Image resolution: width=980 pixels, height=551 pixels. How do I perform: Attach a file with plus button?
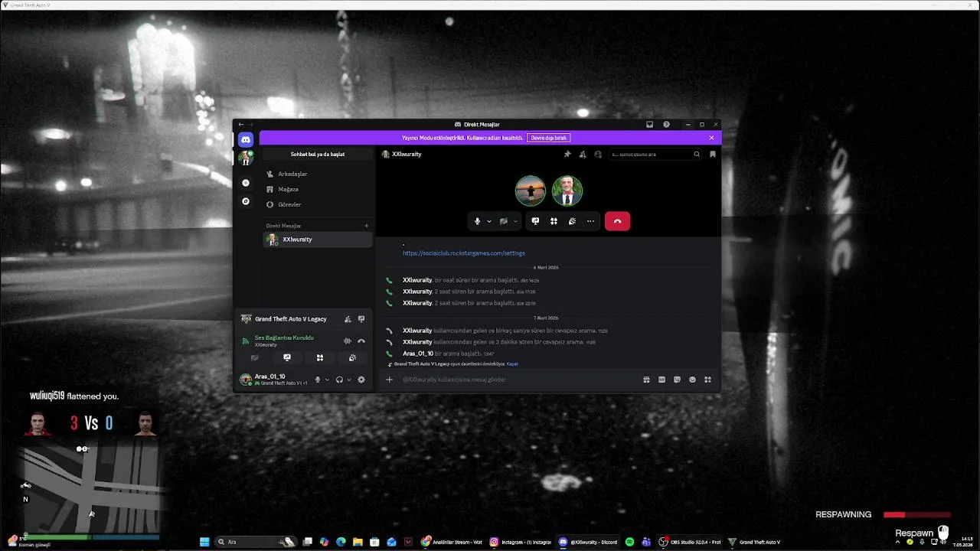[x=389, y=380]
